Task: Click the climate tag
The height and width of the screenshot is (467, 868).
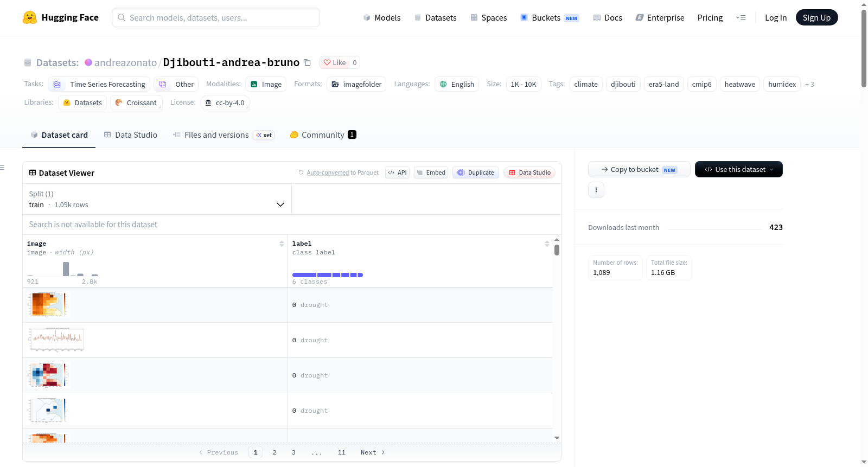Action: click(586, 84)
